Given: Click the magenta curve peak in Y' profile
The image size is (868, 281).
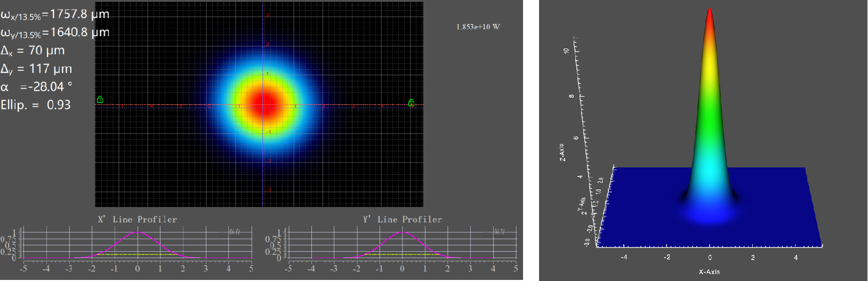Looking at the screenshot, I should click(x=403, y=232).
